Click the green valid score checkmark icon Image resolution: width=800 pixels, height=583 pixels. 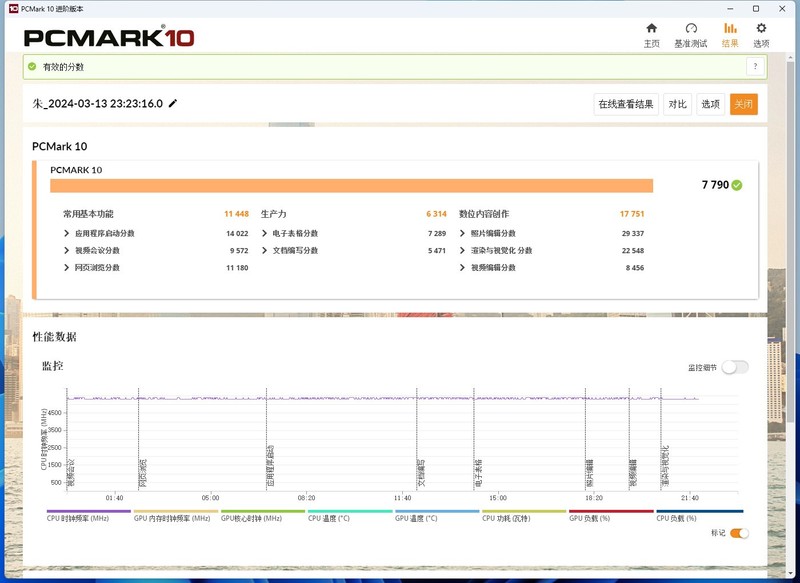[32, 67]
